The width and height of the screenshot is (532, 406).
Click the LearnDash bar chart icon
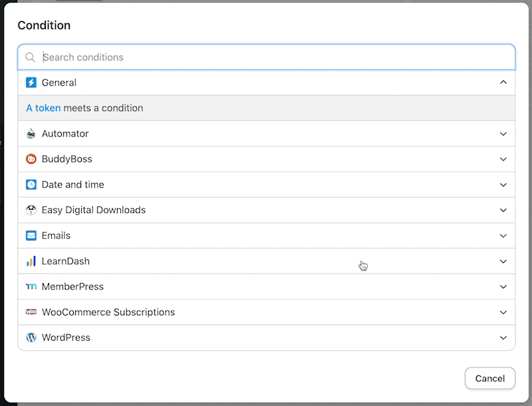[x=31, y=261]
